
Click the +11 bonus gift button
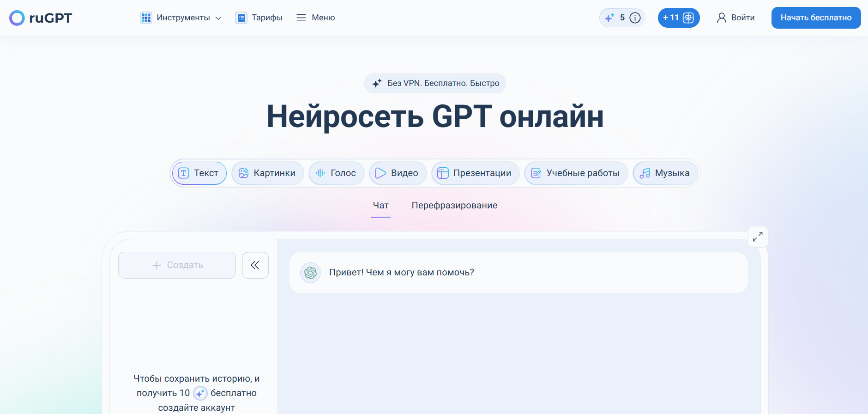click(x=678, y=18)
